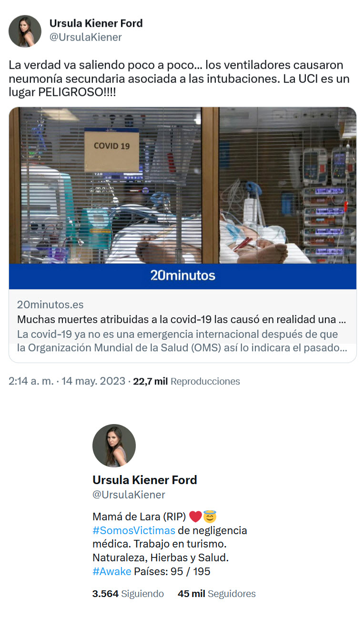Click the red heart emoji in the bio
Screen dimensions: 364x628
195,517
